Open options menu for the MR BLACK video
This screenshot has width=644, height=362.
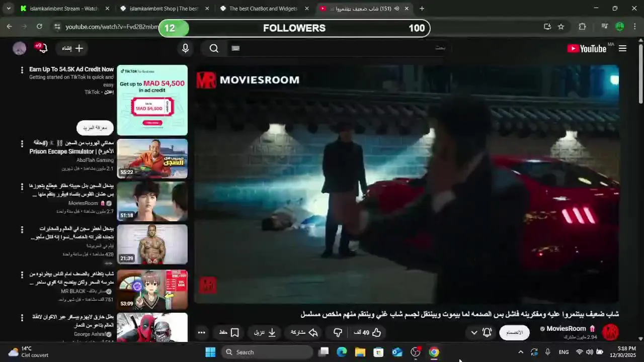click(22, 275)
